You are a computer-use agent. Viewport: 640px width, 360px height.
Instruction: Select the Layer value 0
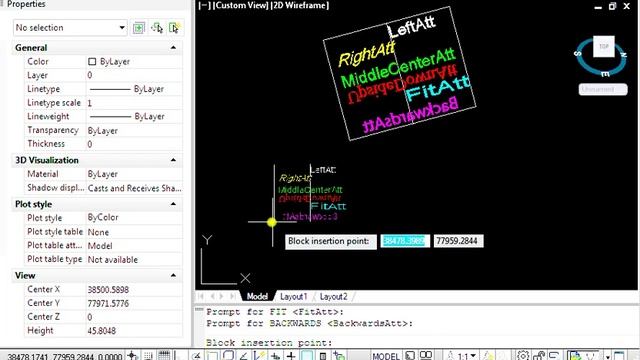point(134,75)
